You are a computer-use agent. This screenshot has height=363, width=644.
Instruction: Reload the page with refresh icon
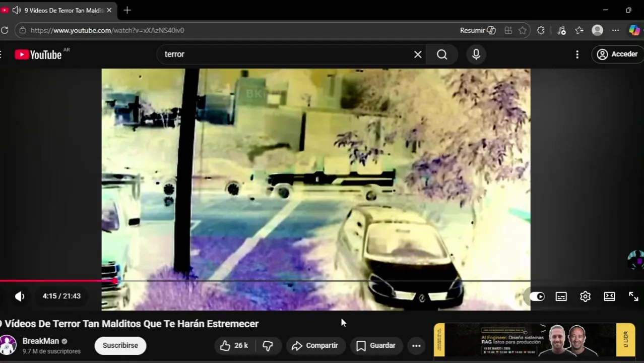5,30
